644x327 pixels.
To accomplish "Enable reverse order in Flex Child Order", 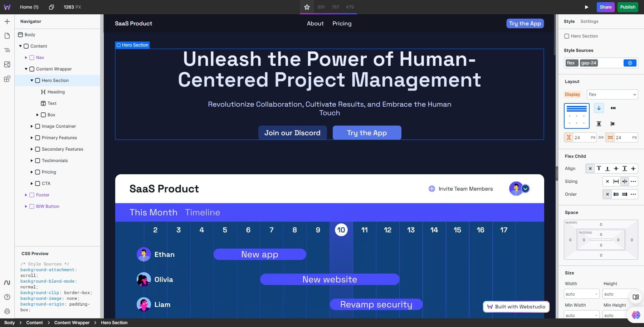I will tap(625, 194).
